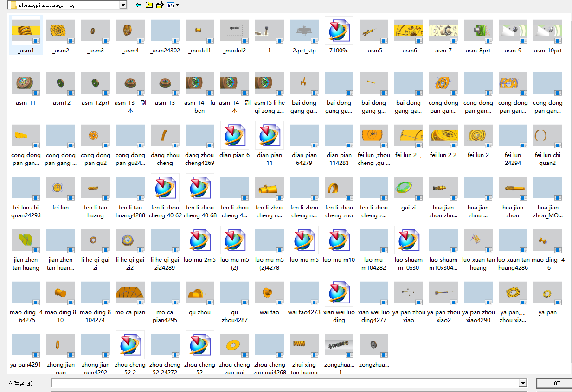
Task: Select the _asm3 part file
Action: (96, 36)
